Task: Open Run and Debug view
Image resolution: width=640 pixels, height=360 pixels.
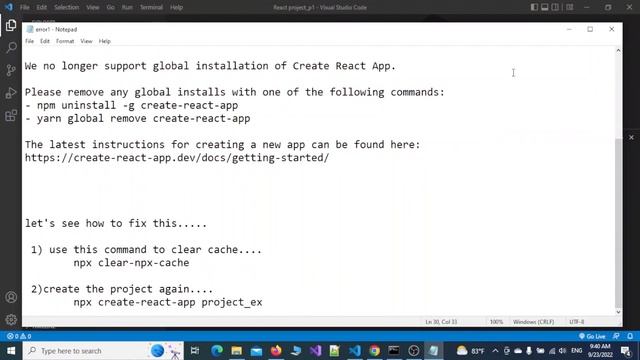Action: 11,93
